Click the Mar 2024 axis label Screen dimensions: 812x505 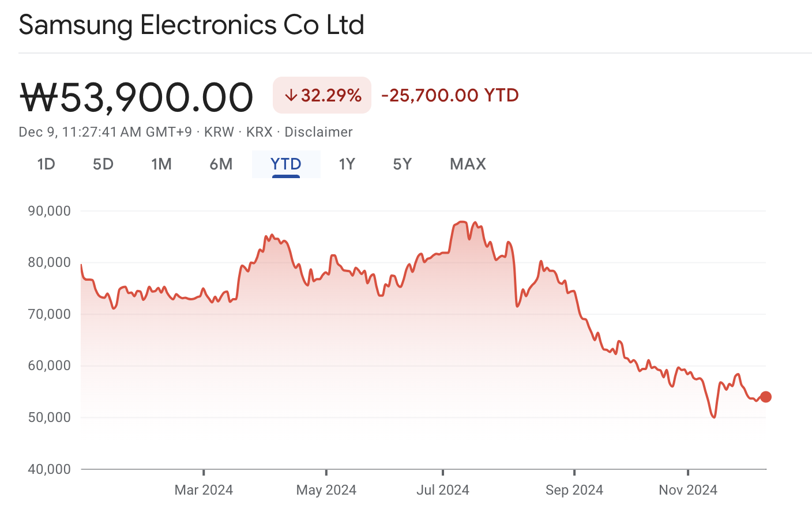point(204,490)
